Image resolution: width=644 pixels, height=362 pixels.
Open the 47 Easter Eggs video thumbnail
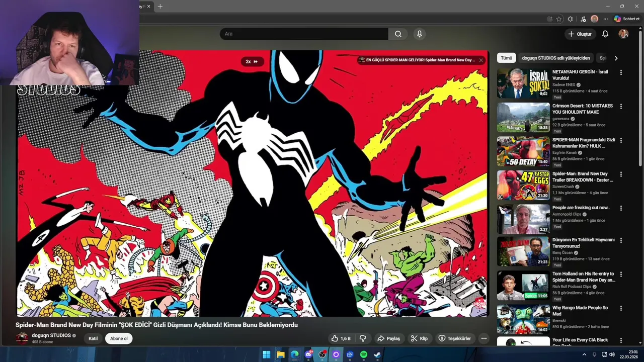point(523,185)
